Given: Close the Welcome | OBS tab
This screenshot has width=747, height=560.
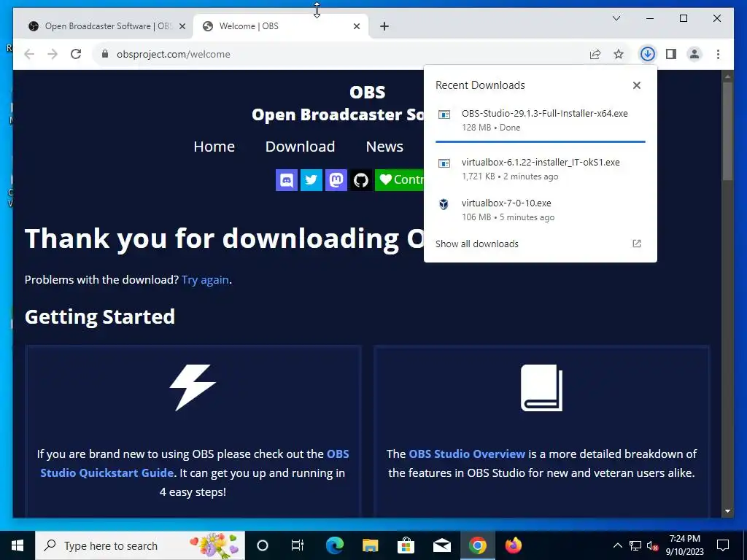Looking at the screenshot, I should tap(356, 26).
